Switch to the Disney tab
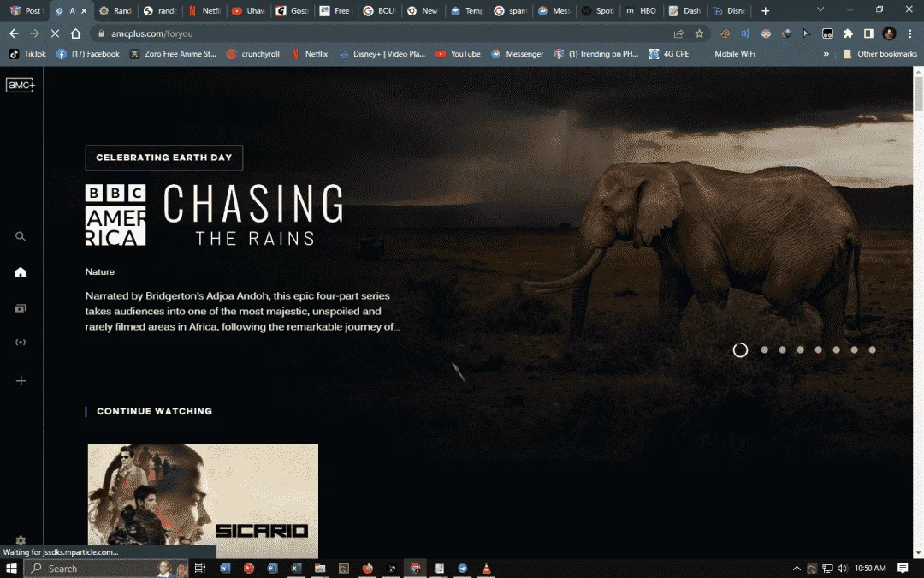This screenshot has height=578, width=924. click(728, 10)
